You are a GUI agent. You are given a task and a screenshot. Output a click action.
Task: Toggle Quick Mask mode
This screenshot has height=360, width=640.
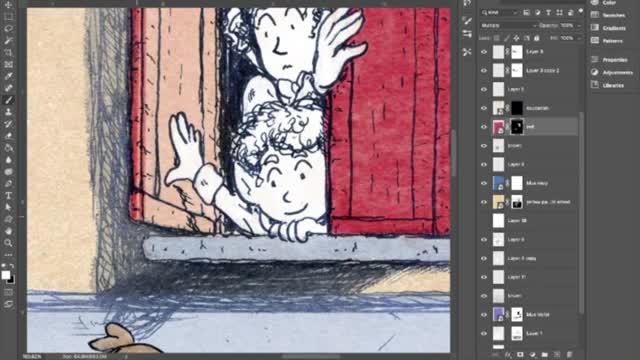coord(8,292)
